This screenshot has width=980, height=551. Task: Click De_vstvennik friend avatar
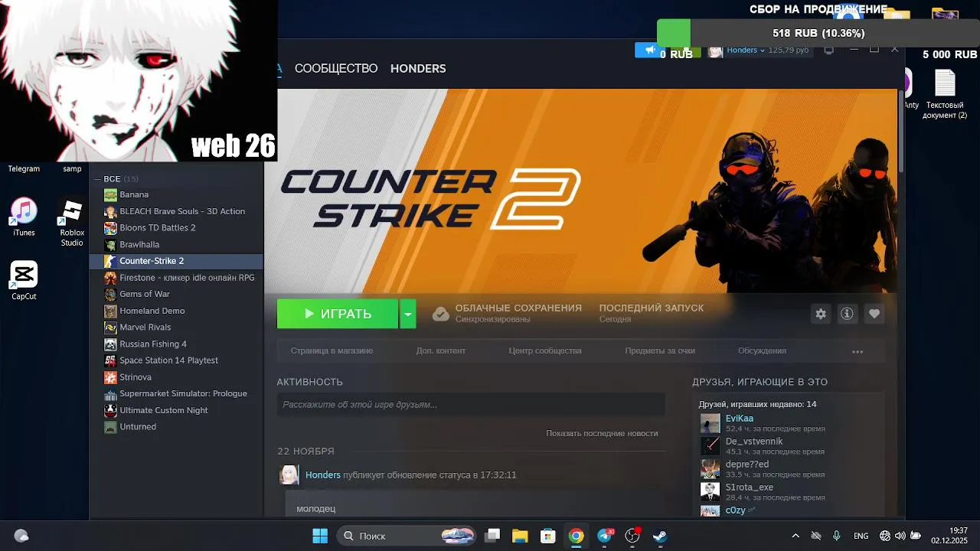(x=710, y=446)
